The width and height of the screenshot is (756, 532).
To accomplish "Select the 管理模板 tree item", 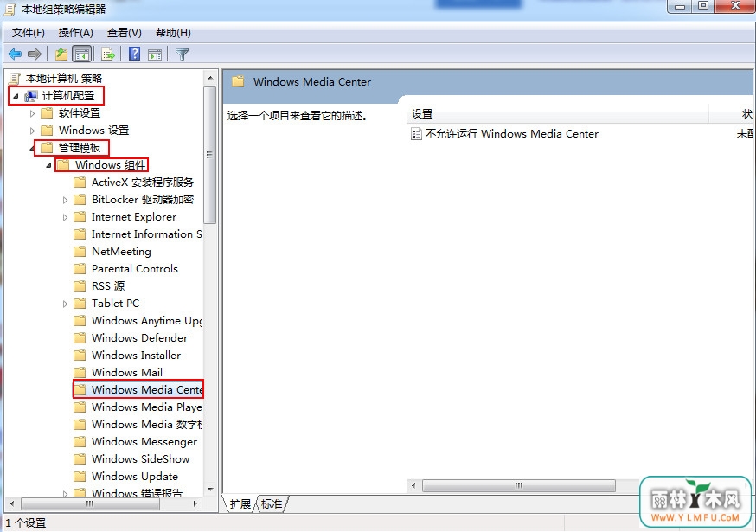I will coord(80,148).
